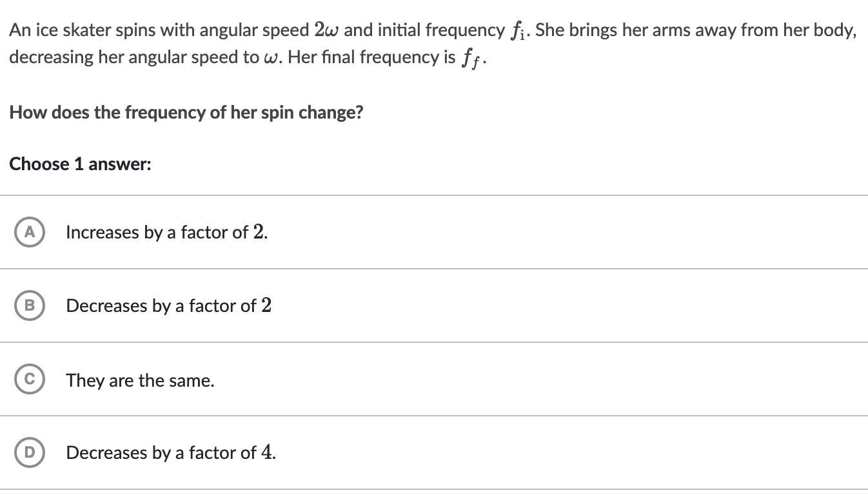Click the 'Increases by a factor of 2.' text
This screenshot has width=868, height=495.
click(x=167, y=232)
